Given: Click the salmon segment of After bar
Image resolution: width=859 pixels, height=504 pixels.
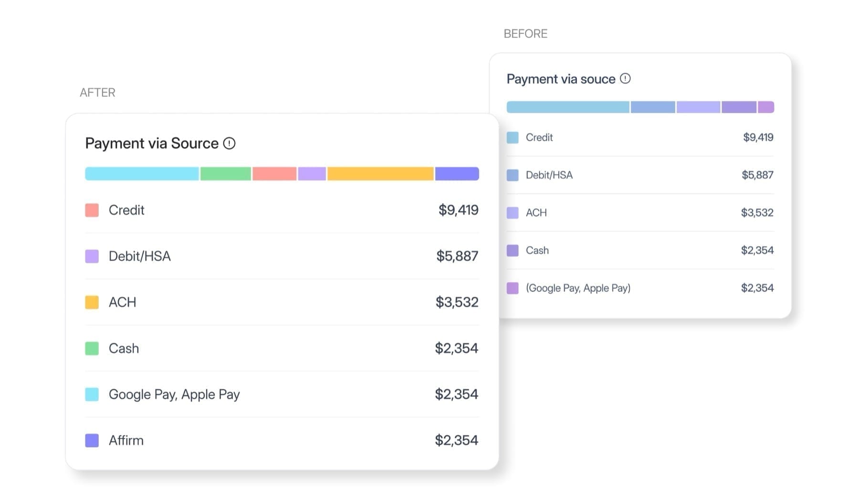Looking at the screenshot, I should [274, 174].
